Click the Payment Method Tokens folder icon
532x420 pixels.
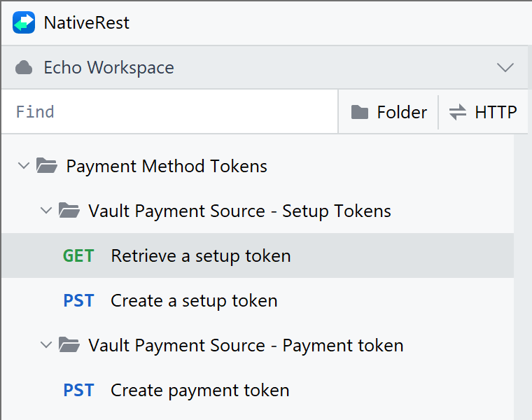(x=46, y=166)
